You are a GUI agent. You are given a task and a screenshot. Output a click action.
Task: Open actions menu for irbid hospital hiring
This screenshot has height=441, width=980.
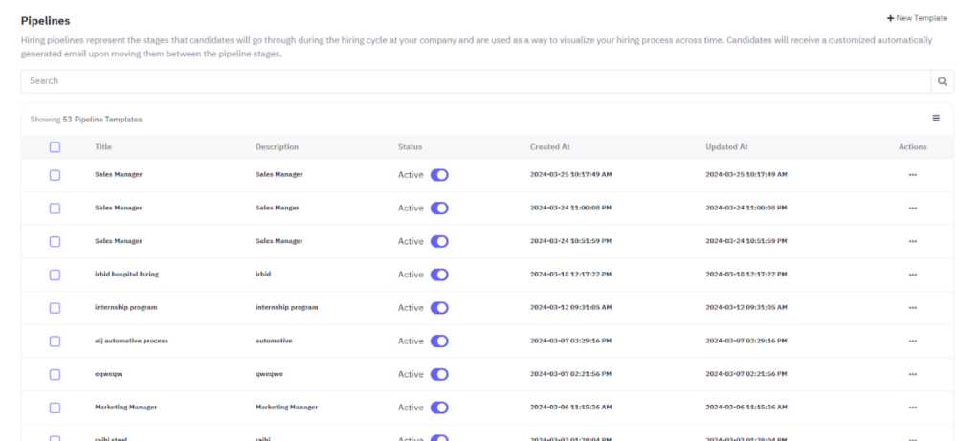(x=912, y=275)
